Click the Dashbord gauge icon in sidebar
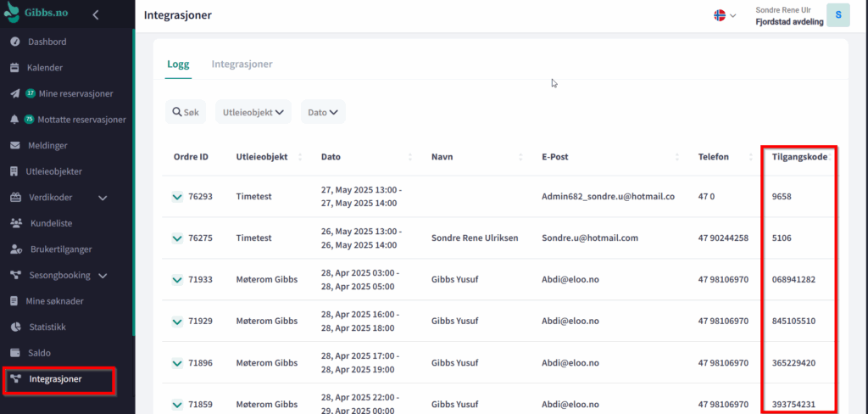The image size is (868, 414). coord(14,42)
